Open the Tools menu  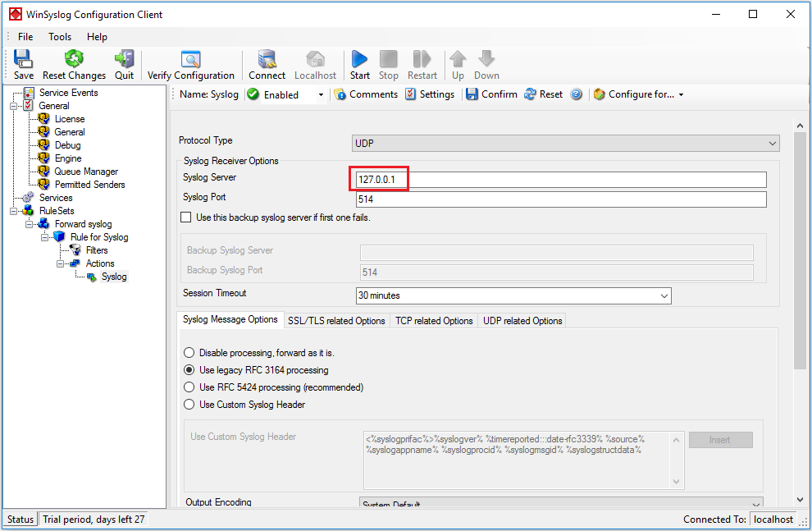60,37
